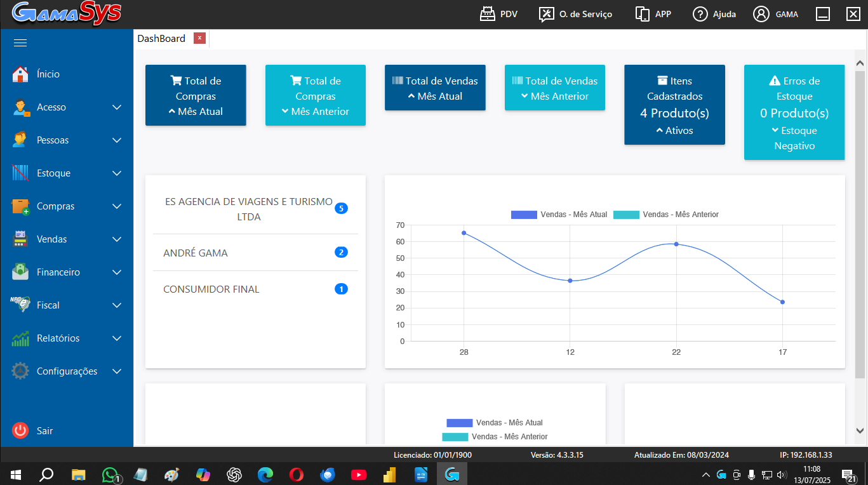Click the Itens Cadastrados card
This screenshot has height=485, width=868.
[x=674, y=105]
